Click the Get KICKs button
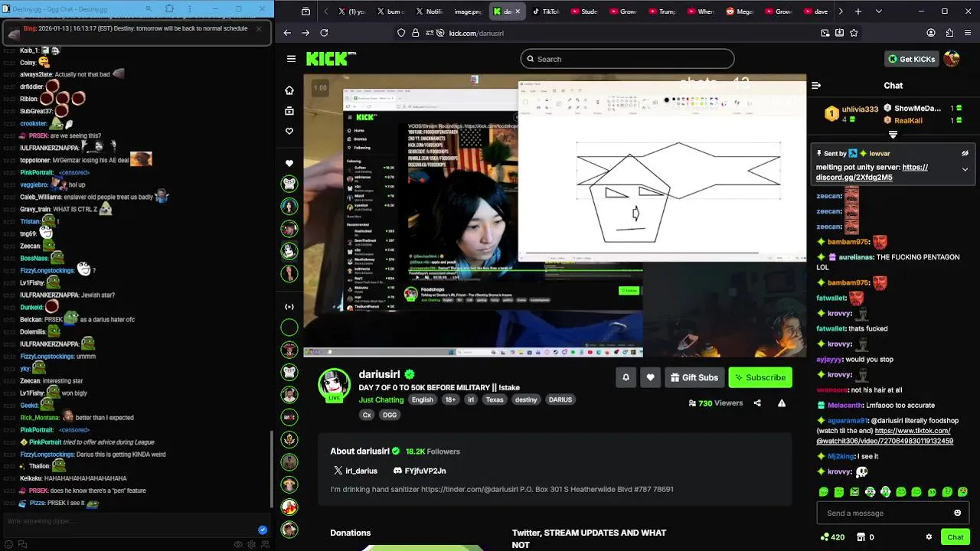Viewport: 980px width, 551px height. click(x=911, y=59)
